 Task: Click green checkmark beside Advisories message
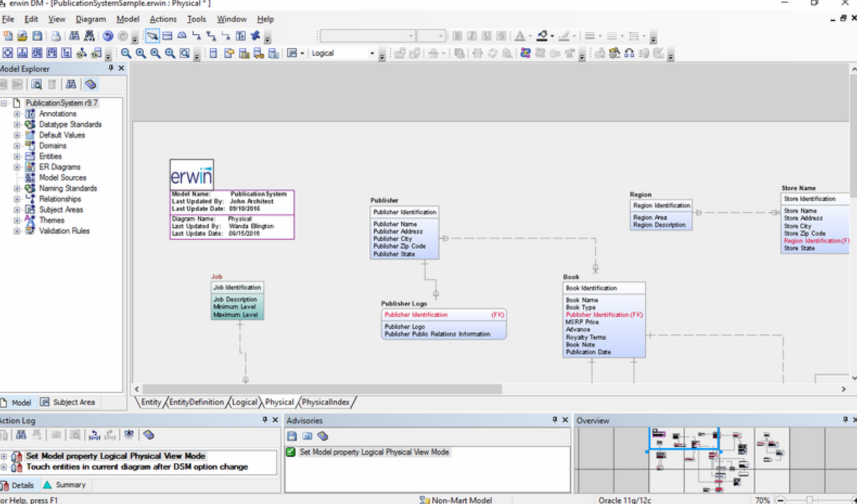[291, 452]
